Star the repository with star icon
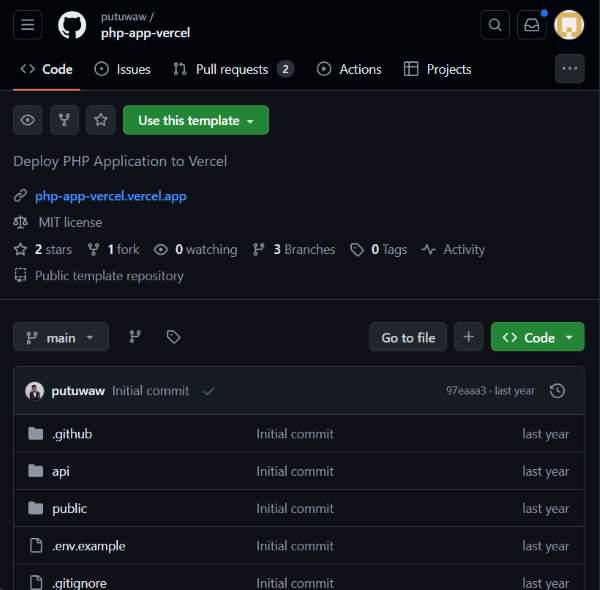The width and height of the screenshot is (600, 590). click(100, 120)
